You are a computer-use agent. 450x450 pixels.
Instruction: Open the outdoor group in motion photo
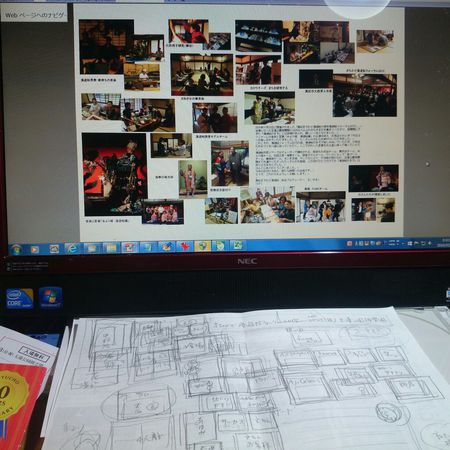(x=321, y=207)
